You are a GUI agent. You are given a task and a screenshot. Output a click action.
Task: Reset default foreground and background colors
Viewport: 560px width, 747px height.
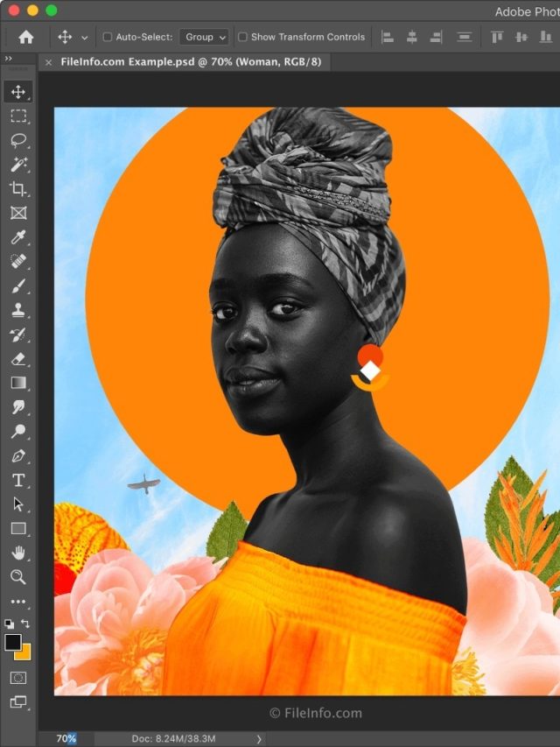[x=9, y=624]
